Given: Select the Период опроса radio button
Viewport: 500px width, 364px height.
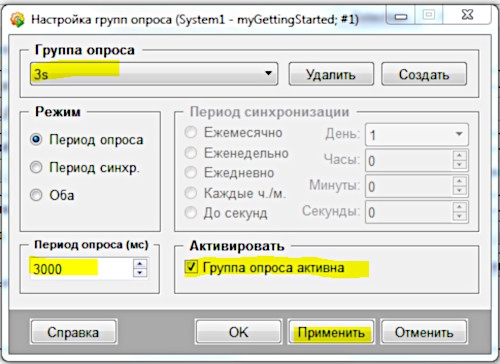Looking at the screenshot, I should click(x=36, y=139).
